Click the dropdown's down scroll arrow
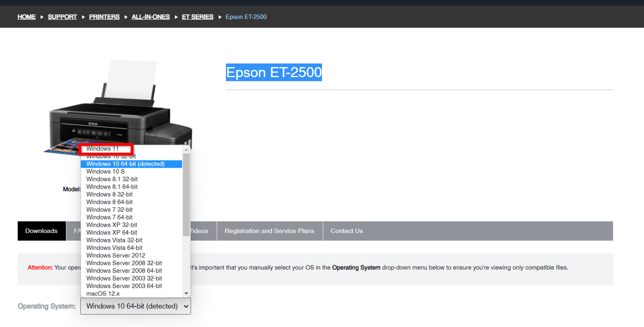Viewport: 644px width, 327px height. tap(186, 293)
